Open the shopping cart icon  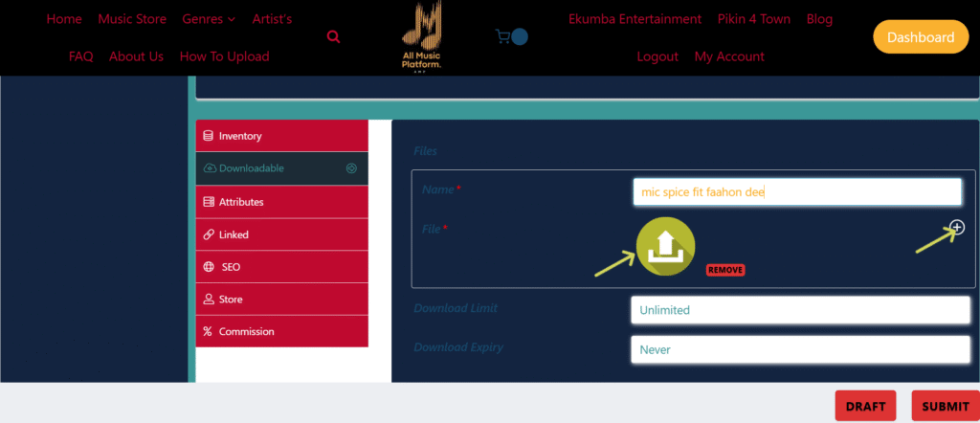(x=502, y=37)
